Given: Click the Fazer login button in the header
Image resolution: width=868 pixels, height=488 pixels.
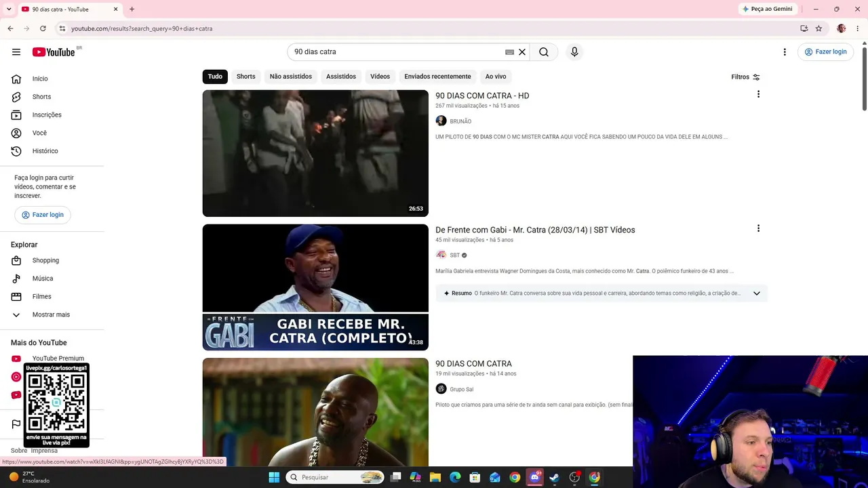Looking at the screenshot, I should (x=825, y=52).
